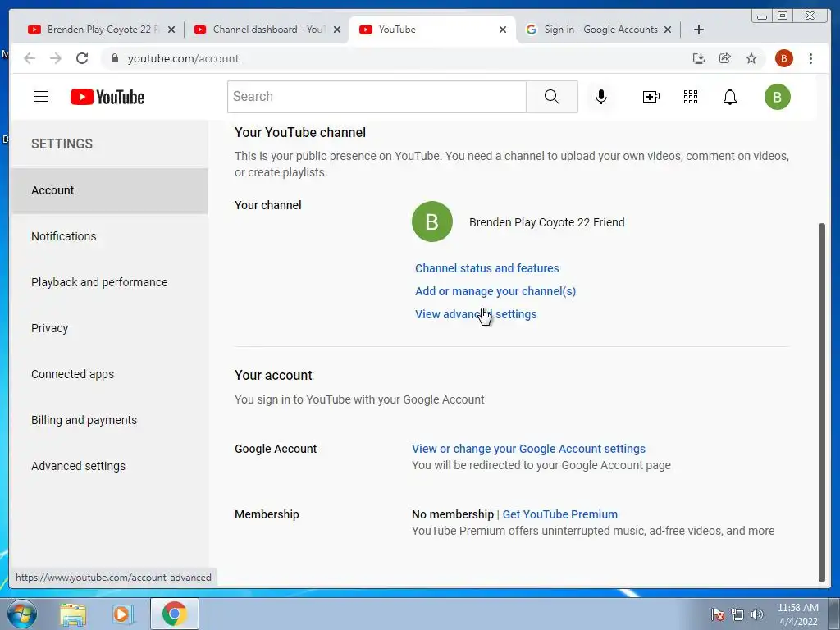Click Channel status and features link

click(x=487, y=268)
